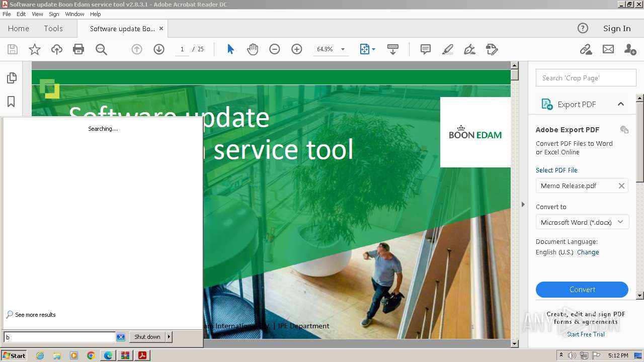This screenshot has height=362, width=644.
Task: Print the document using the printer icon
Action: 78,49
